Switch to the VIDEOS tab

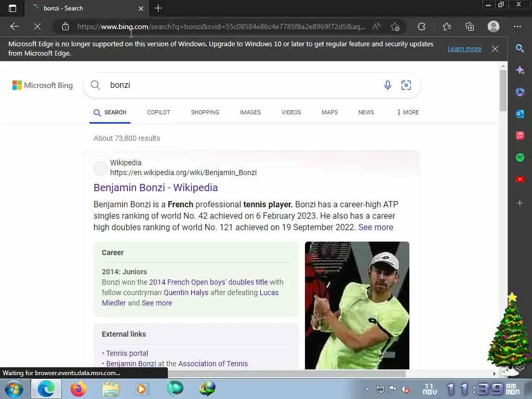[x=291, y=112]
